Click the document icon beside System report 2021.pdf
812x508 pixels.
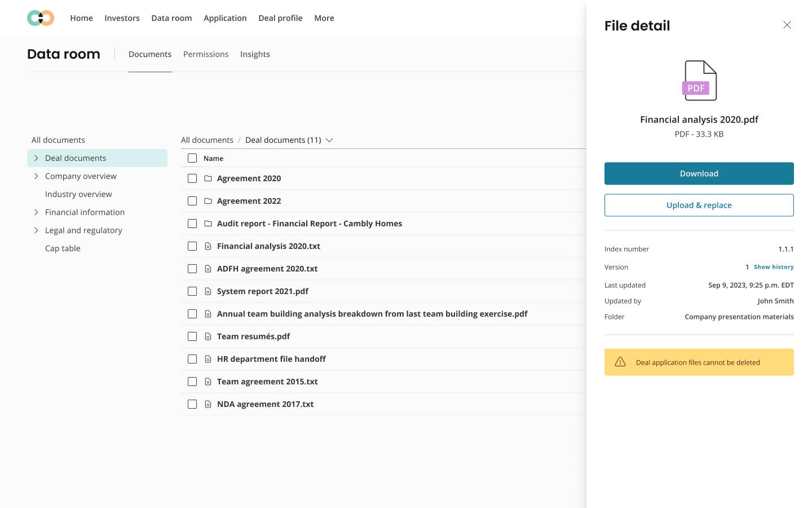(208, 291)
